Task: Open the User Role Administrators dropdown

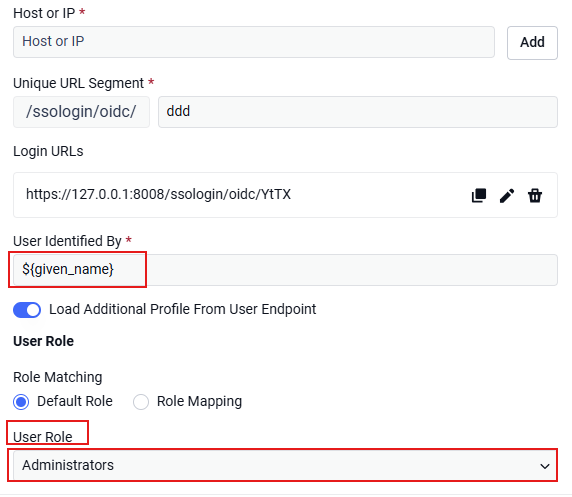Action: click(x=285, y=465)
